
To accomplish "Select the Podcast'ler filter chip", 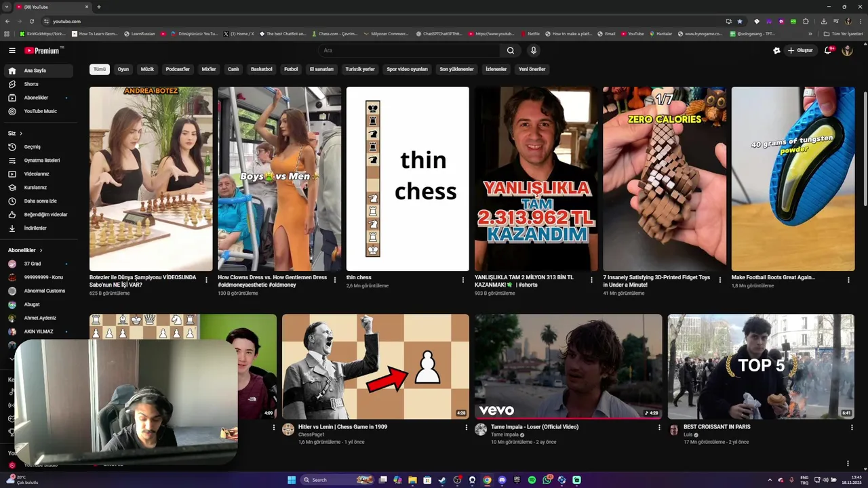I will coord(178,69).
